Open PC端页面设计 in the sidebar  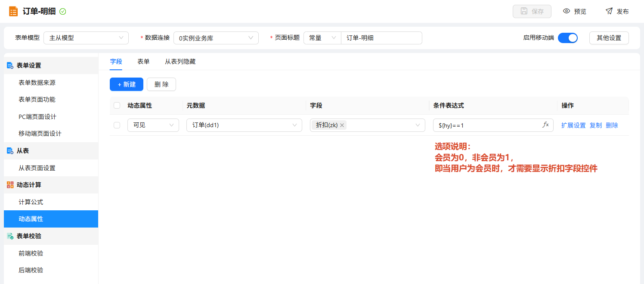[x=51, y=117]
